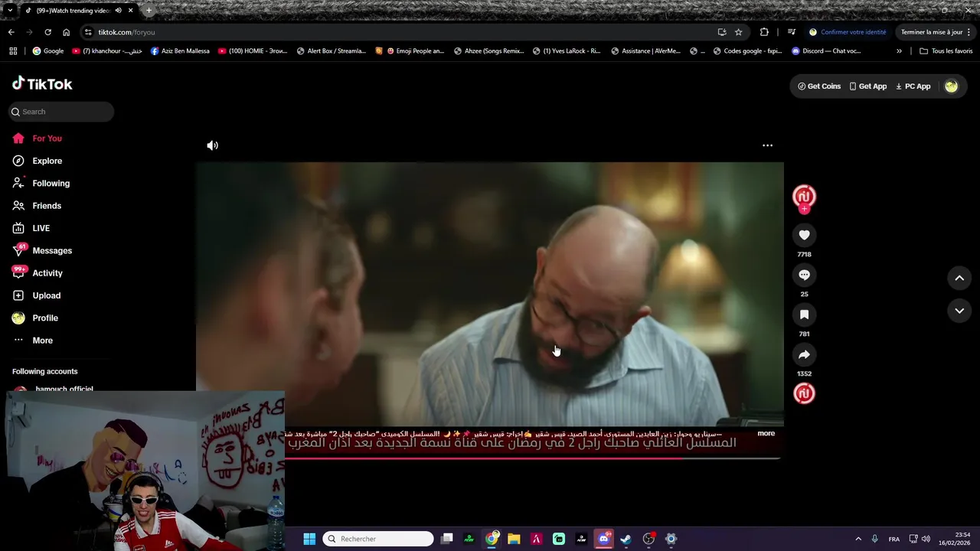This screenshot has width=980, height=551.
Task: Show more bookmarks with the chevron
Action: [x=899, y=51]
